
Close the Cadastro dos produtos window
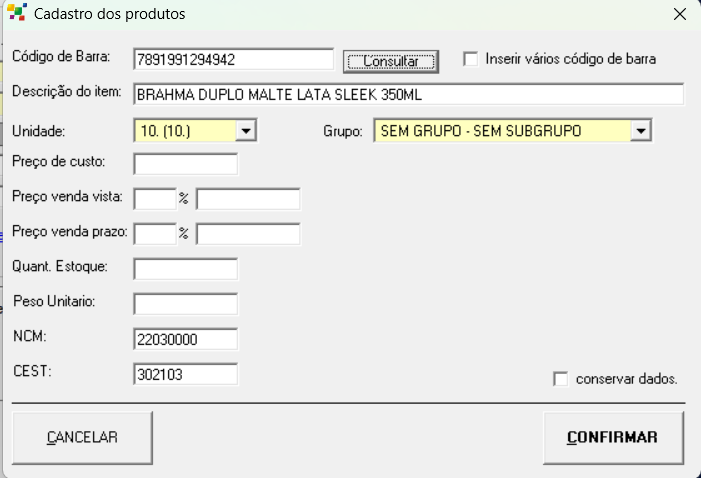pos(679,15)
